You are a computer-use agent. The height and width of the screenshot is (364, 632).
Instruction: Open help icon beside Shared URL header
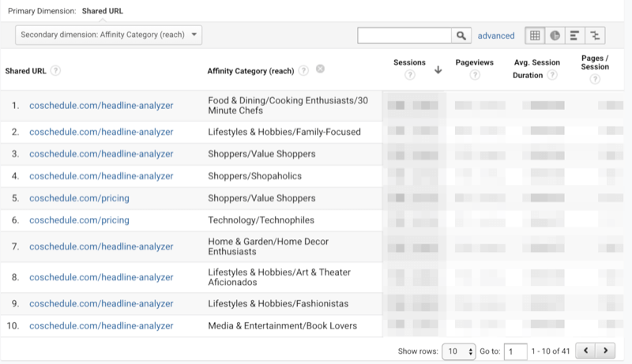55,70
